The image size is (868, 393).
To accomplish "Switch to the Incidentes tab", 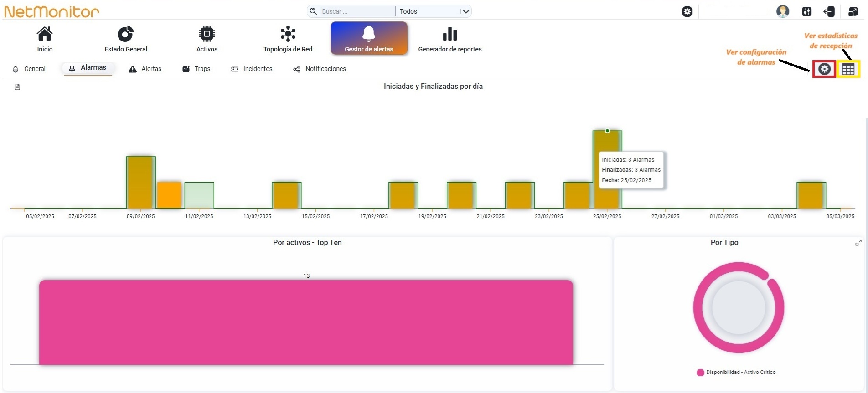I will click(x=252, y=69).
